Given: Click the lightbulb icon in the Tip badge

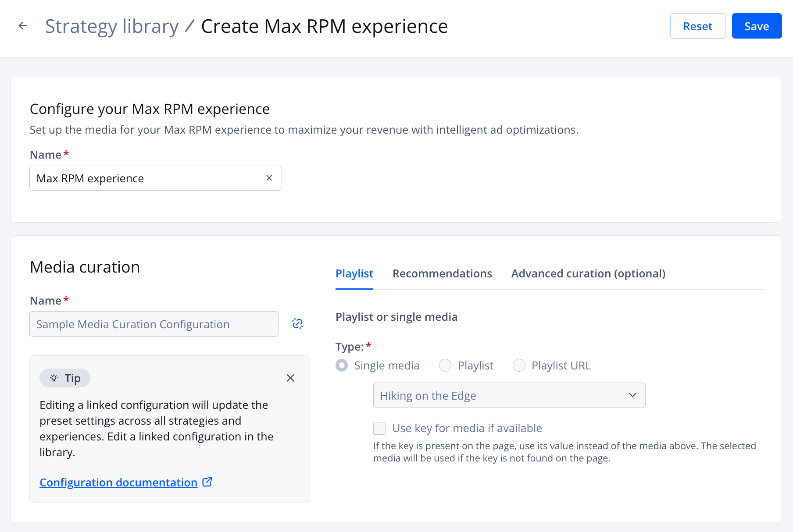Looking at the screenshot, I should click(x=54, y=378).
